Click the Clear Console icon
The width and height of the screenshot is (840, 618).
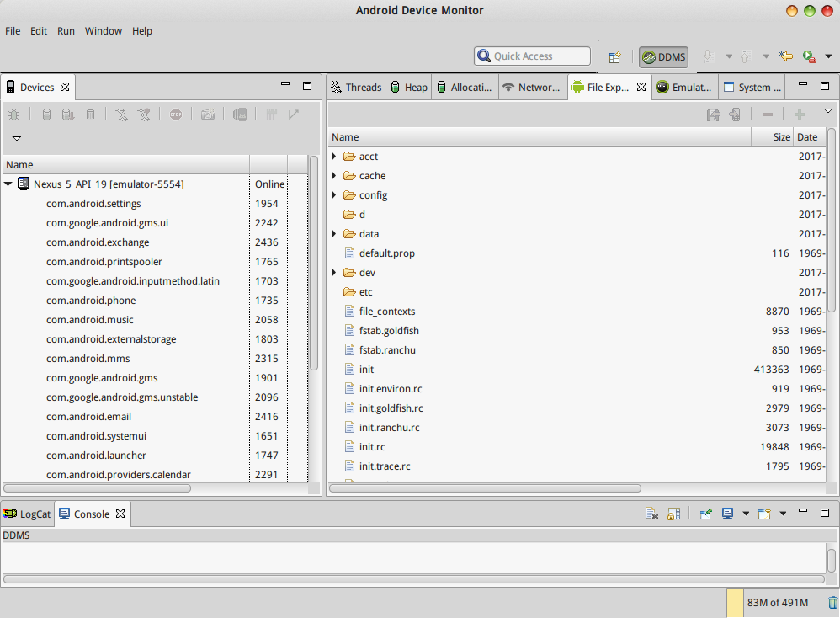(x=651, y=514)
